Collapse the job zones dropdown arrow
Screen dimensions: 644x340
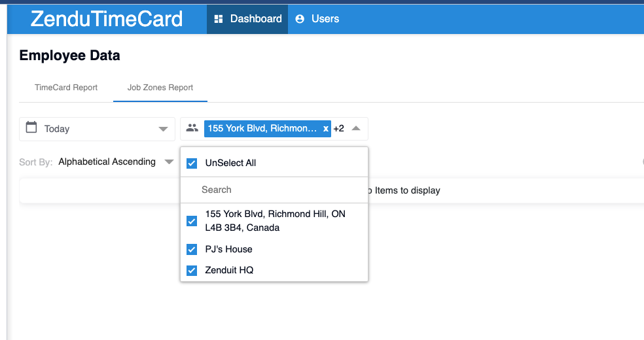coord(356,128)
